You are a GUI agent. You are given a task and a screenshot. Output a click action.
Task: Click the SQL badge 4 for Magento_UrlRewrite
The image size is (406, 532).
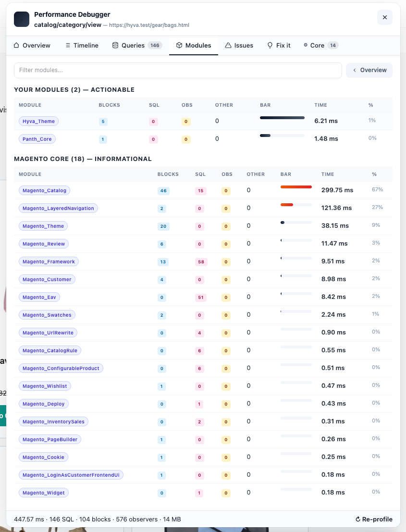199,333
